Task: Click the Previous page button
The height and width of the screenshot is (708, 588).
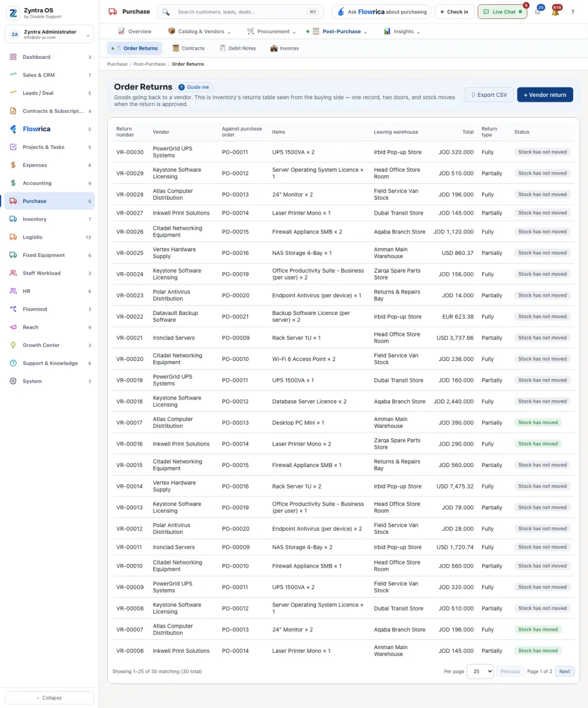Action: point(510,671)
